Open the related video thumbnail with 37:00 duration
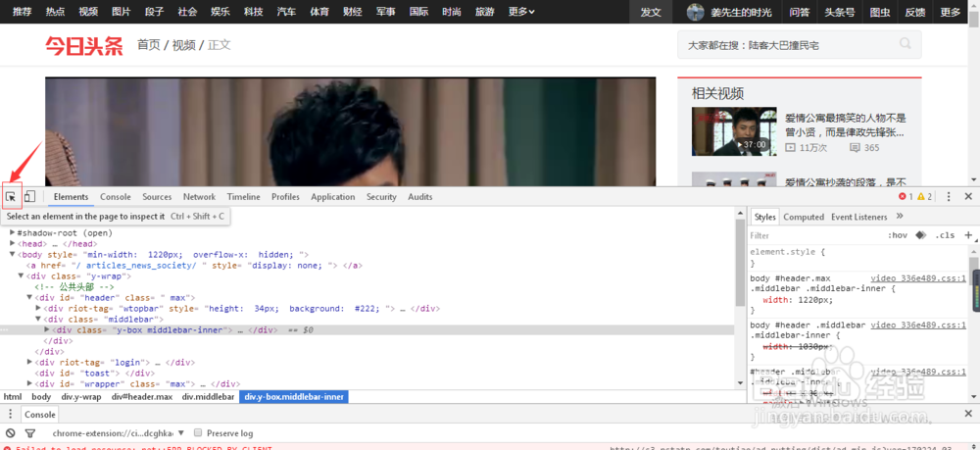Screen dimensions: 980x450 (734, 131)
